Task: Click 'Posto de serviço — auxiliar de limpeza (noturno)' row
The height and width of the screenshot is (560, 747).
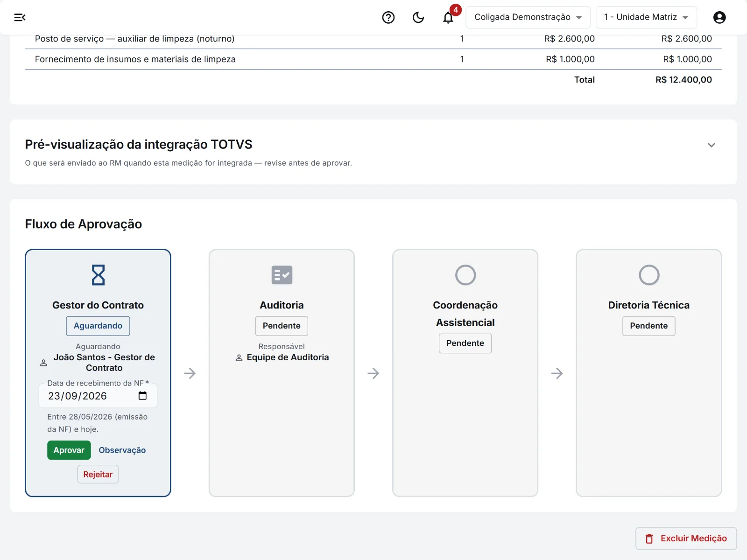Action: pos(373,39)
